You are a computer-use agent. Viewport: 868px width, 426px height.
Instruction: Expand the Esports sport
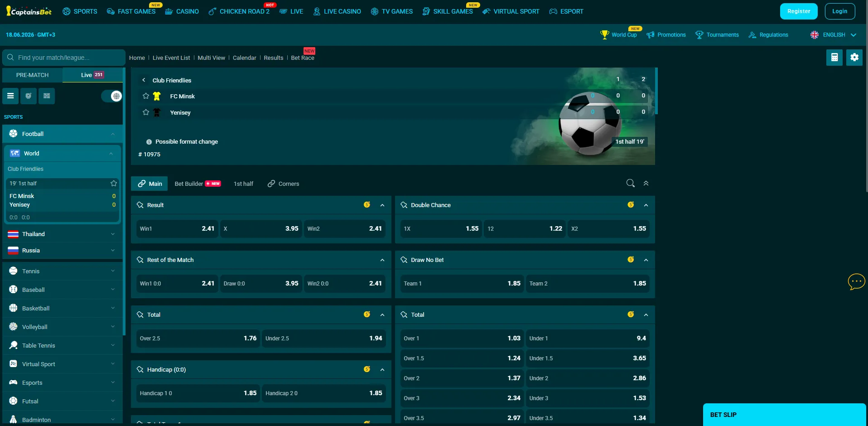coord(63,382)
